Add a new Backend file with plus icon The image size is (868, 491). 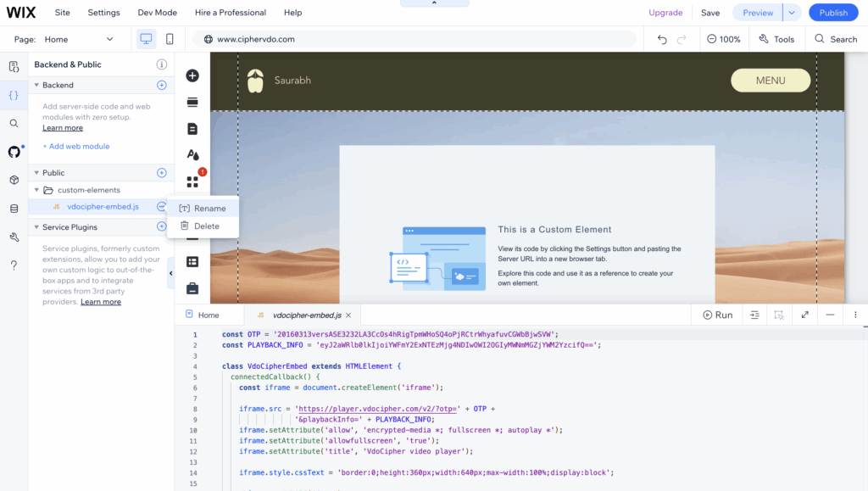161,85
